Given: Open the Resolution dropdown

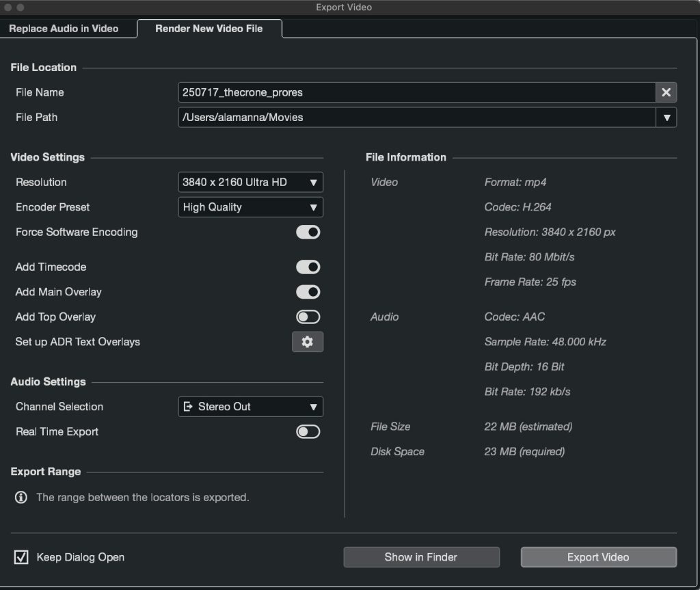Looking at the screenshot, I should [x=250, y=183].
